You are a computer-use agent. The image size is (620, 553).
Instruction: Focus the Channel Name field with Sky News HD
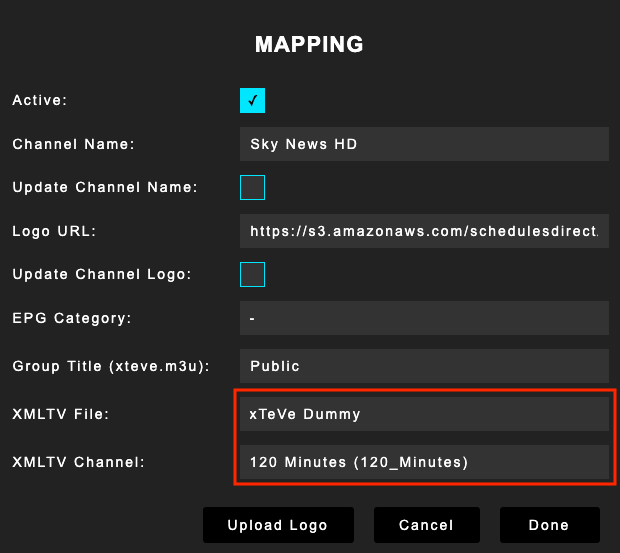424,144
